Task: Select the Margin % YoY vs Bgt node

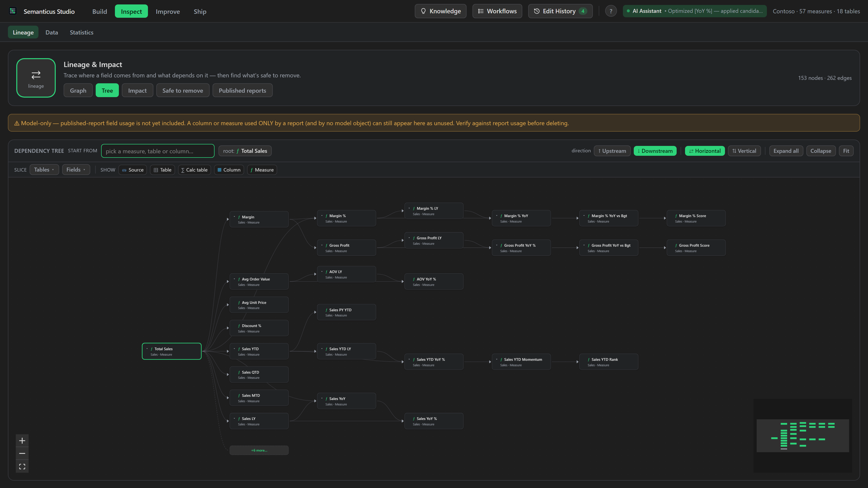Action: point(609,218)
